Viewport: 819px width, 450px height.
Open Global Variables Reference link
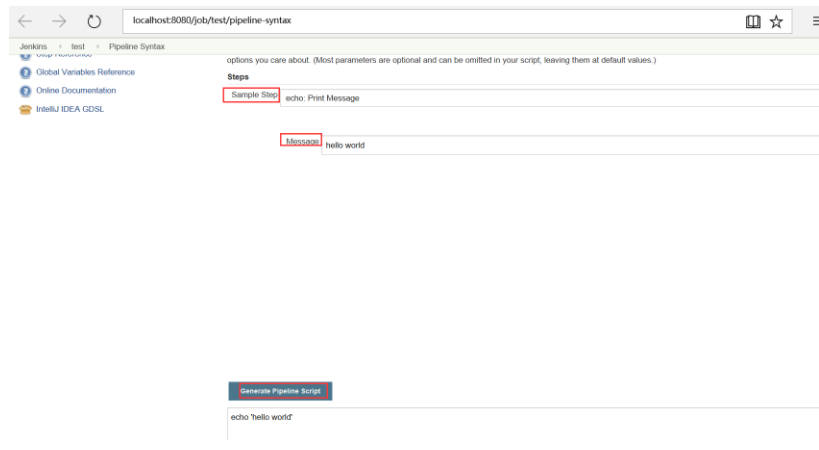pyautogui.click(x=85, y=72)
